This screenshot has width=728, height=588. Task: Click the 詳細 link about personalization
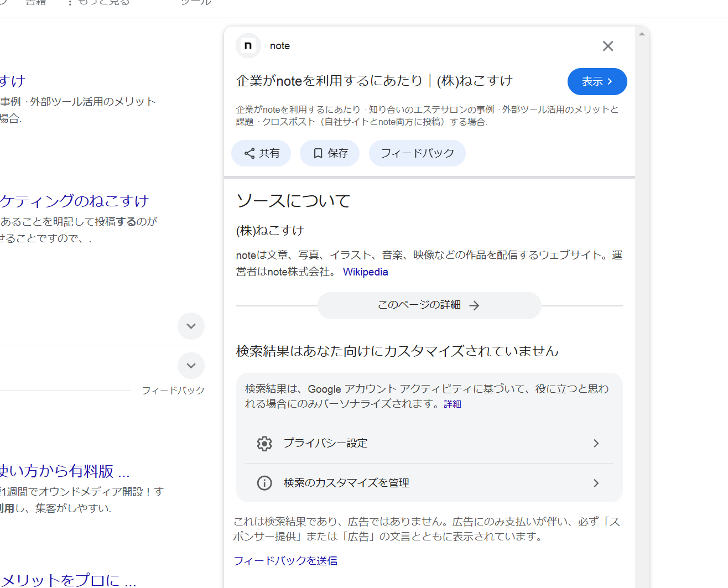point(453,404)
